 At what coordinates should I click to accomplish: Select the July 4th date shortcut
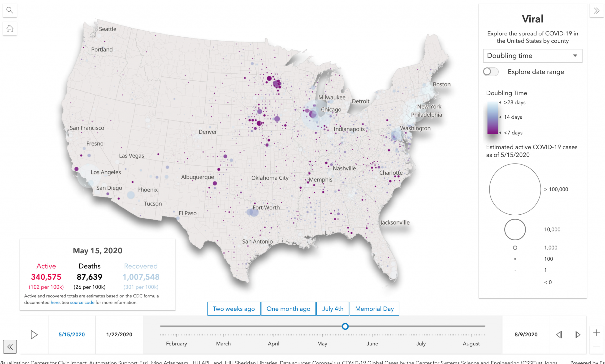(x=333, y=308)
